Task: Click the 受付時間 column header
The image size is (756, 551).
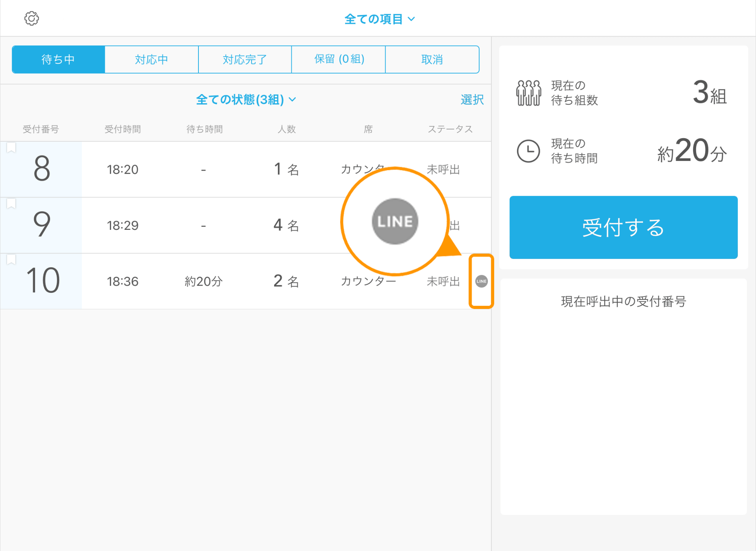Action: [122, 129]
